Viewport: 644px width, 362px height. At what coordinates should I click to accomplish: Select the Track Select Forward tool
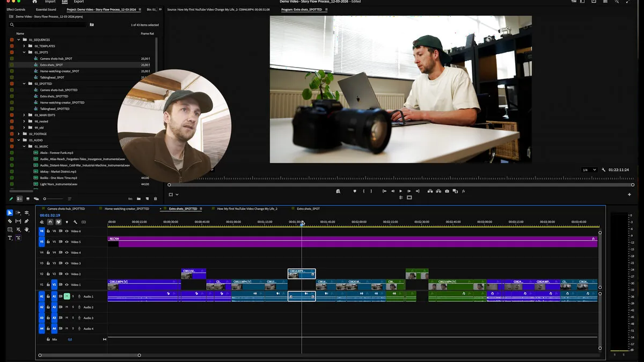(x=18, y=213)
